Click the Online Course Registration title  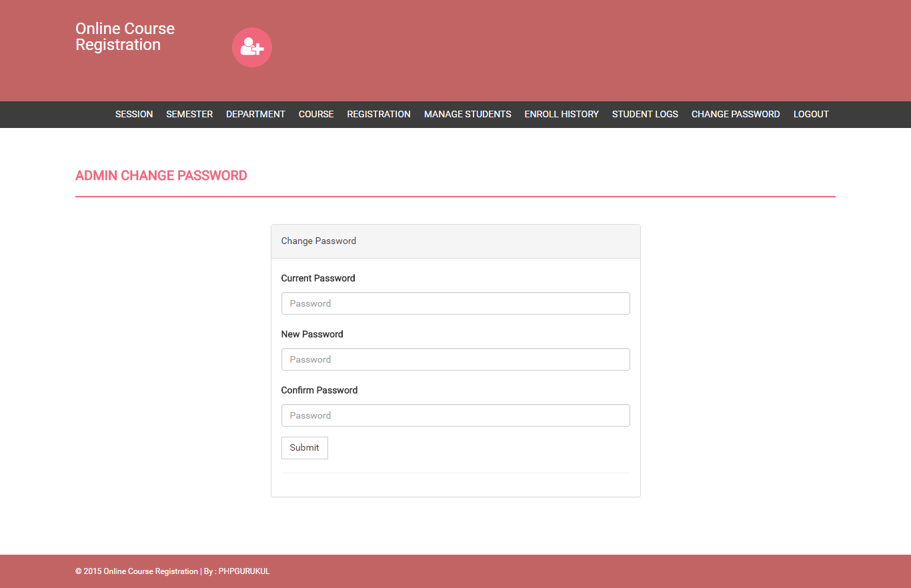[125, 37]
